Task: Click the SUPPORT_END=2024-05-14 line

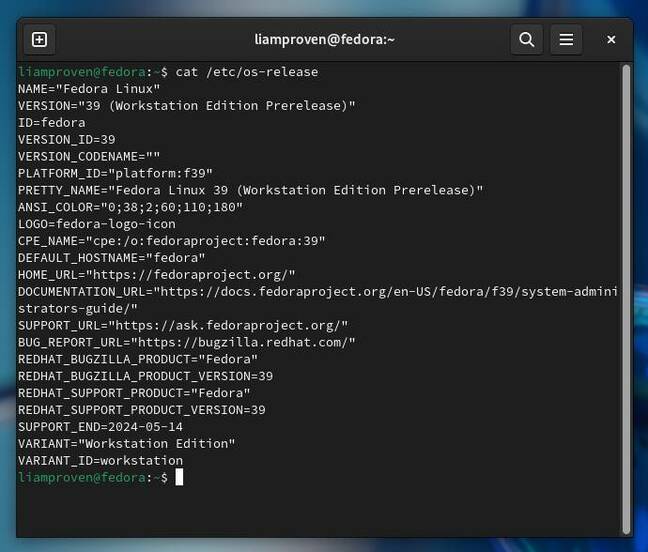Action: [x=100, y=427]
